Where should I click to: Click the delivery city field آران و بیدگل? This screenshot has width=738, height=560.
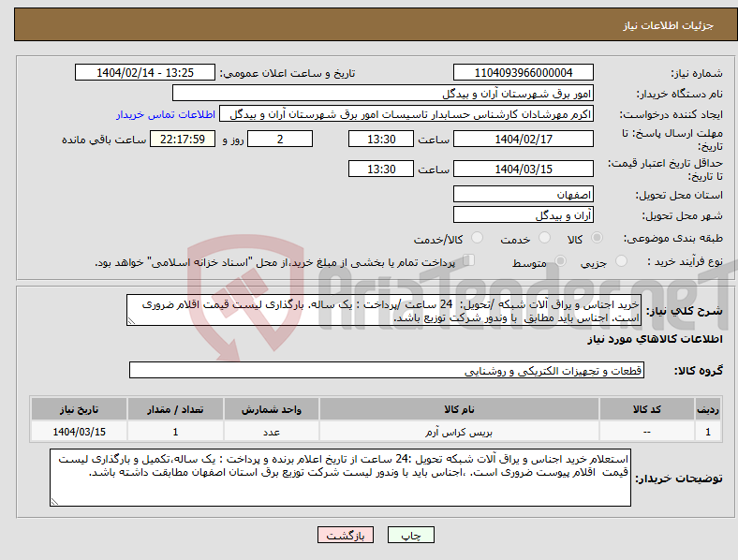tap(524, 215)
